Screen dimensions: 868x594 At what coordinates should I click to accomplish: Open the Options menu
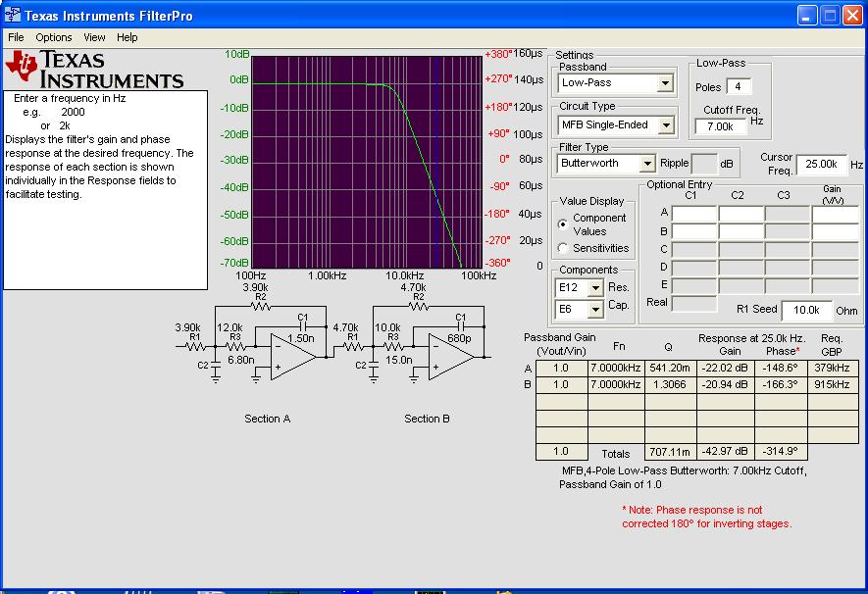tap(54, 37)
